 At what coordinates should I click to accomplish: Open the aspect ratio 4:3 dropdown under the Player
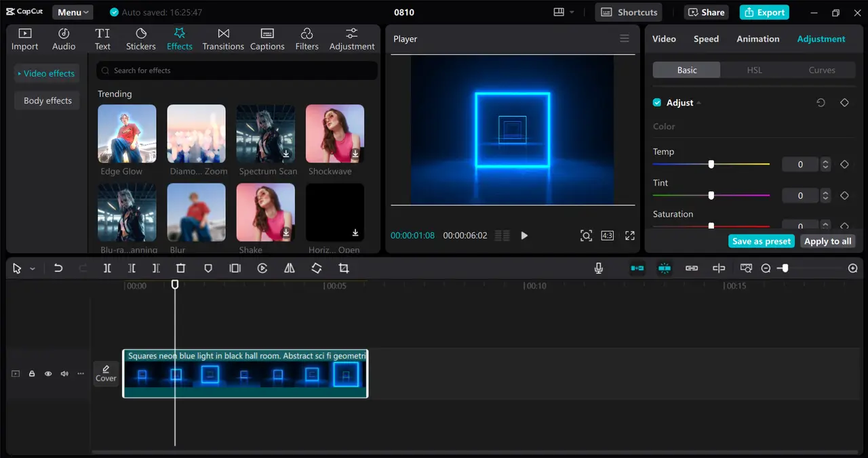click(x=608, y=235)
